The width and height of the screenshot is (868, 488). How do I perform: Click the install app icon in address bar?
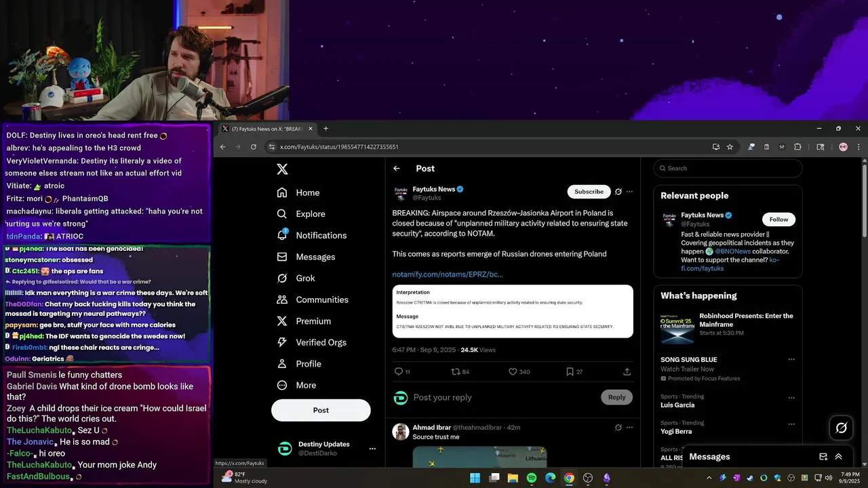[x=715, y=146]
